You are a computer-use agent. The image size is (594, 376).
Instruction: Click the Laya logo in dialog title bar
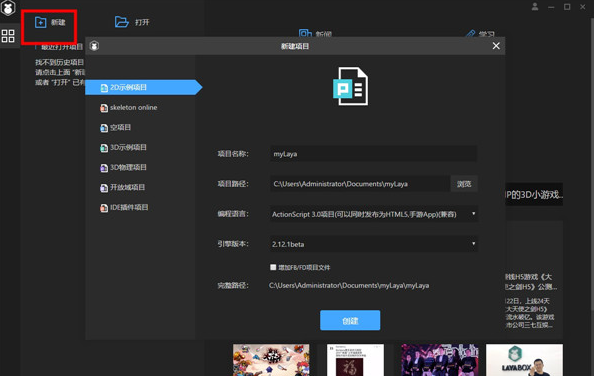click(94, 46)
